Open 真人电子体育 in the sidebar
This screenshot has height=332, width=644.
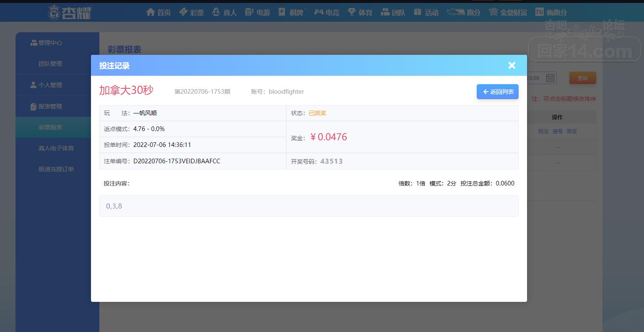coord(56,148)
